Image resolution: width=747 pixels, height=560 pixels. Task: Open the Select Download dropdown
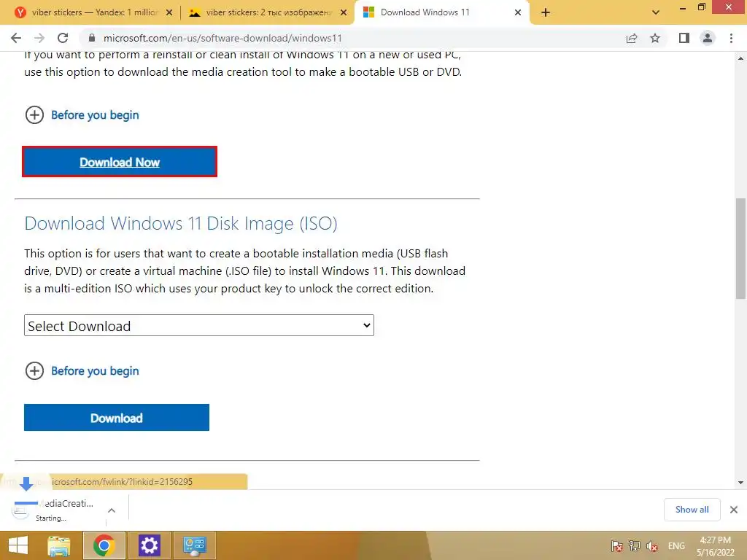(x=199, y=326)
